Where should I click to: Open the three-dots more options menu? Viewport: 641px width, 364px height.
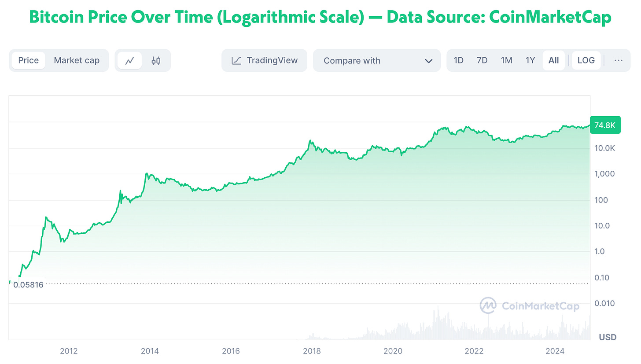pos(619,60)
